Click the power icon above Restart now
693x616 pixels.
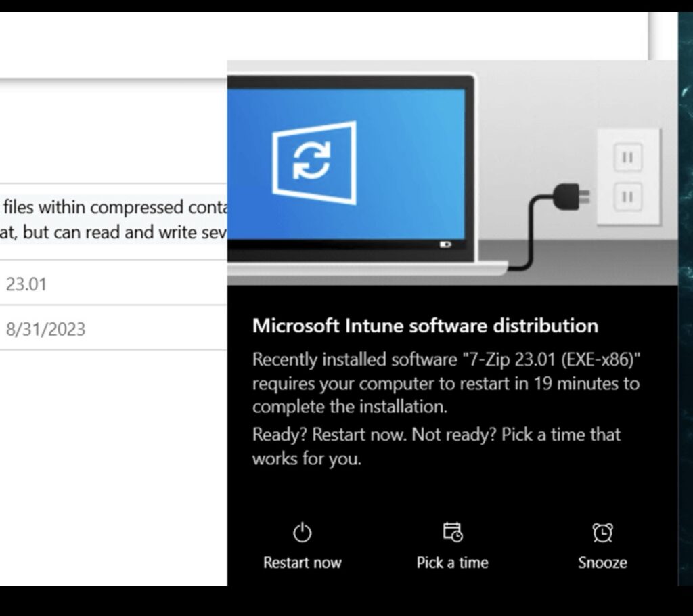[302, 533]
